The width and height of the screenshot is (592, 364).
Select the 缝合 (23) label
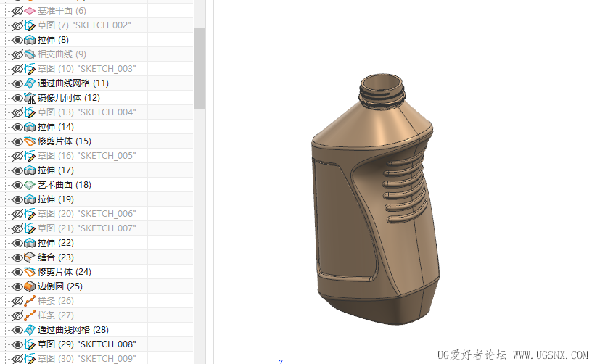(x=55, y=257)
